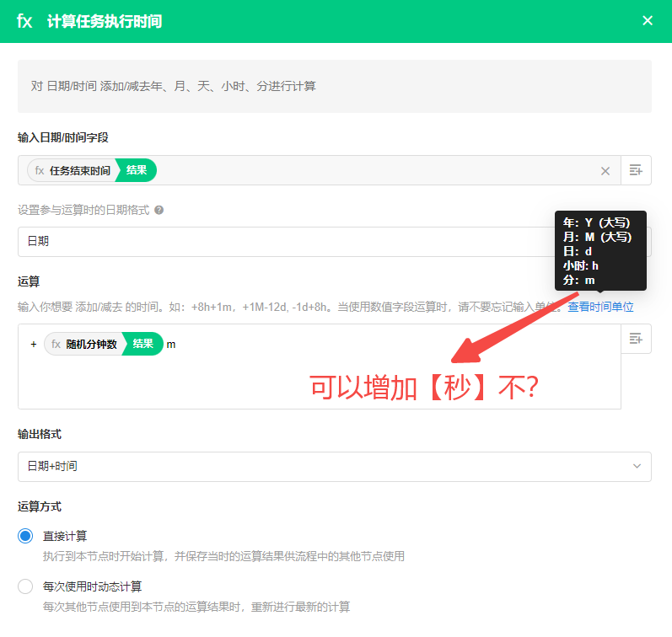This screenshot has width=672, height=637.
Task: Click the black time unit tooltip
Action: point(599,251)
